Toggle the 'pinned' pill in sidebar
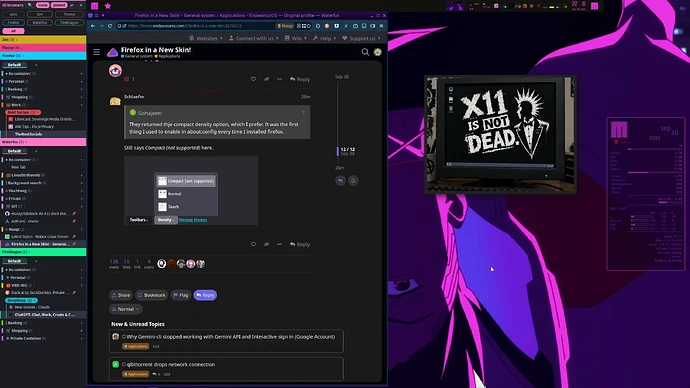690x388 pixels. coord(59,5)
